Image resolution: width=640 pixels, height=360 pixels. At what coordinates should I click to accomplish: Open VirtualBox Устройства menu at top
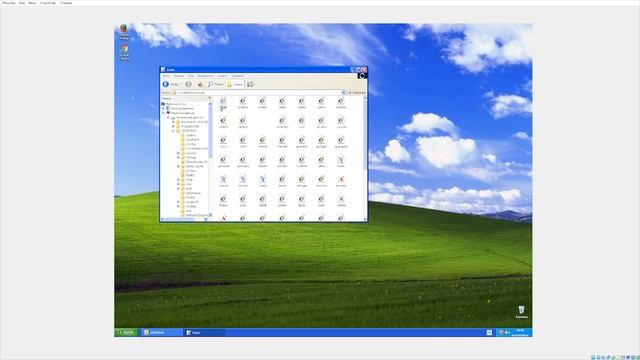pos(48,3)
